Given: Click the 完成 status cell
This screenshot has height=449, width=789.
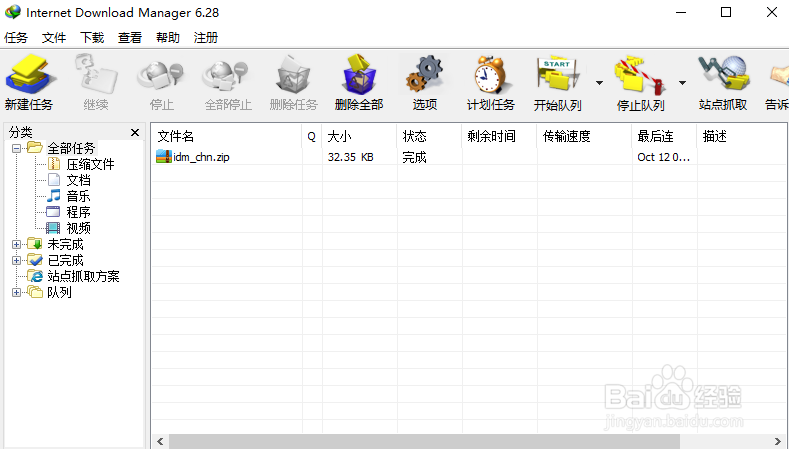Looking at the screenshot, I should click(x=414, y=157).
